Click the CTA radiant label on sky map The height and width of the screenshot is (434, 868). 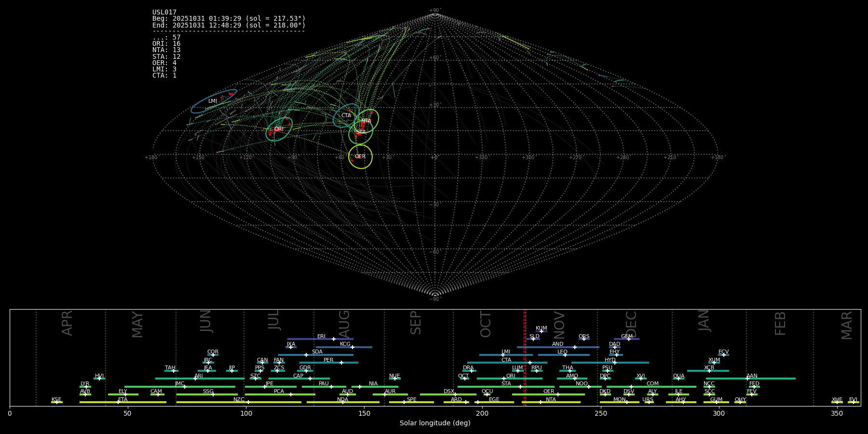[346, 116]
